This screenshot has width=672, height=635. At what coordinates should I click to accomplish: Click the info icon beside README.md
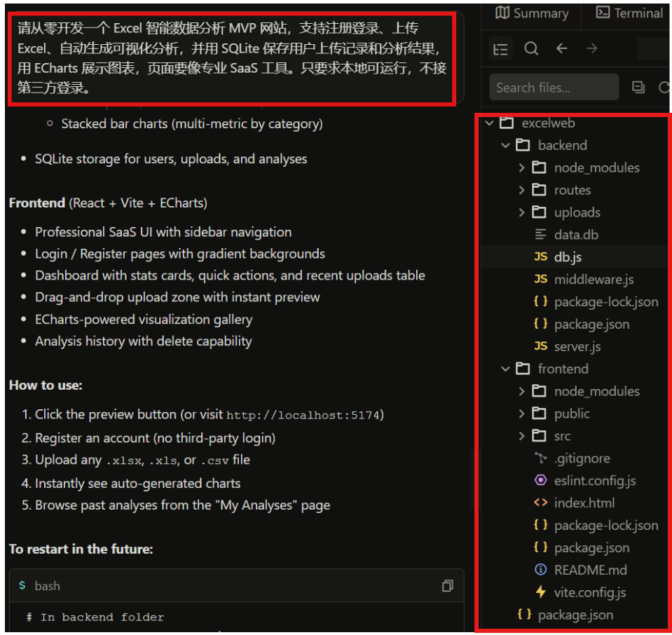point(540,569)
